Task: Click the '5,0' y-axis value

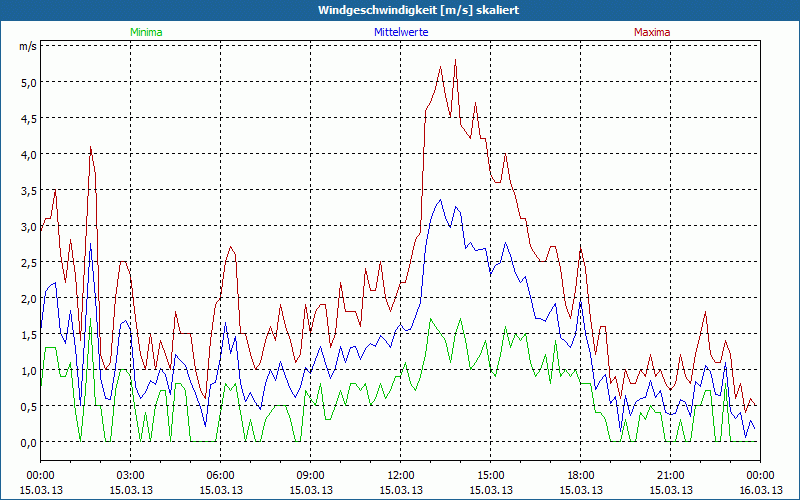Action: coord(29,82)
